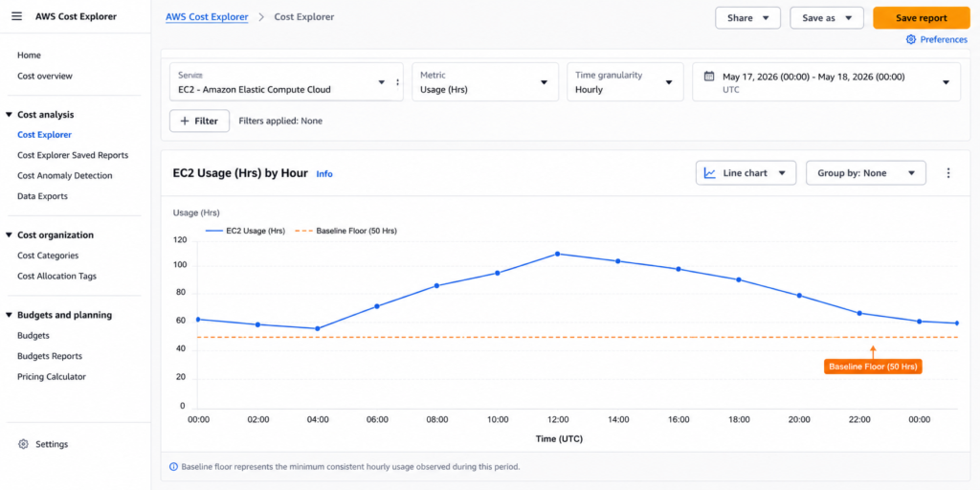The height and width of the screenshot is (490, 980).
Task: Click the AWS Cost Explorer breadcrumb link
Action: (207, 17)
